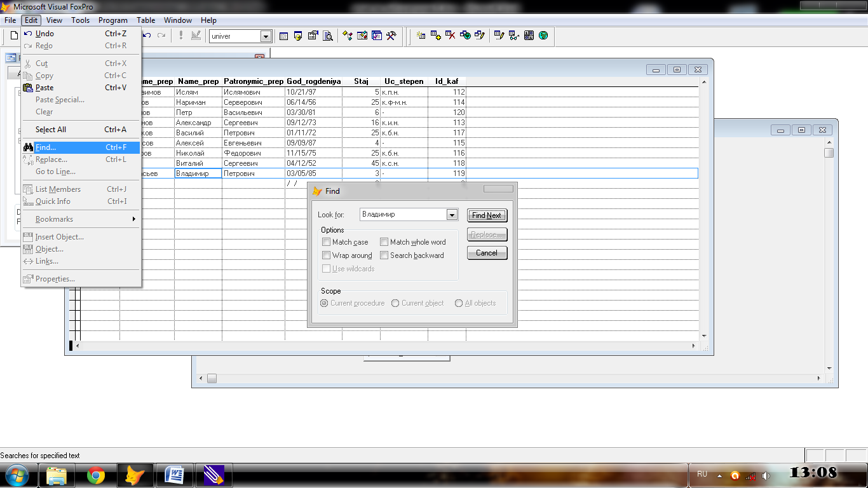Open the Data Session window icon
This screenshot has height=488, width=868.
point(298,36)
